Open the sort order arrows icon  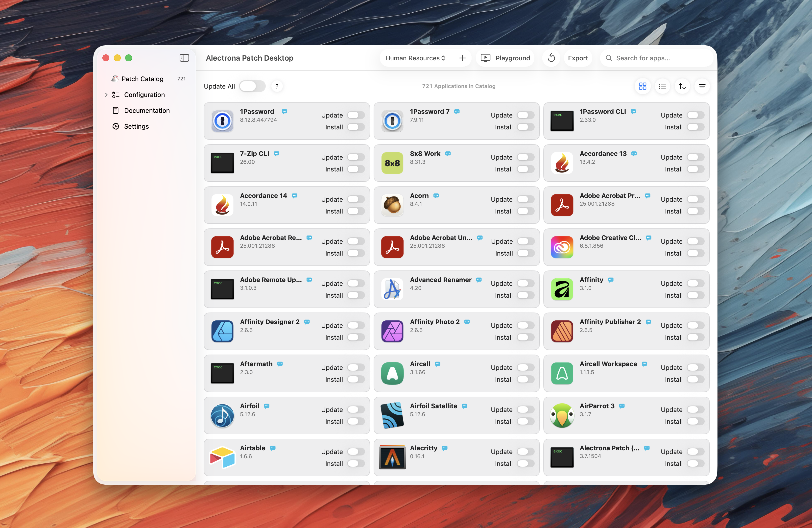[682, 86]
